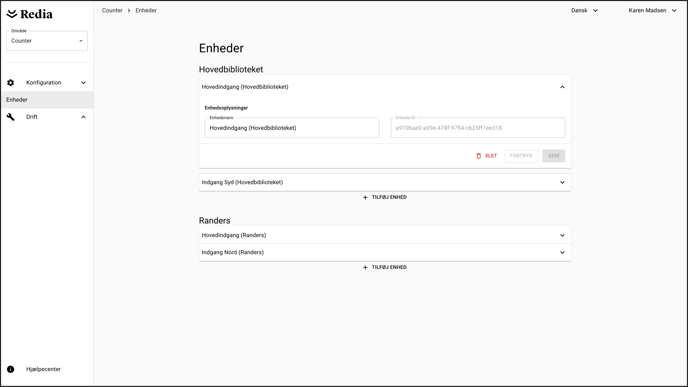Click TILFØJ ENHED under Randers
Viewport: 688px width, 387px height.
coord(389,267)
